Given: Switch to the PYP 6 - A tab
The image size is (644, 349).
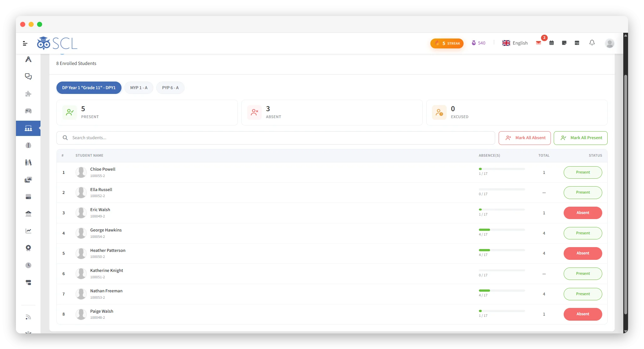Looking at the screenshot, I should [x=170, y=88].
